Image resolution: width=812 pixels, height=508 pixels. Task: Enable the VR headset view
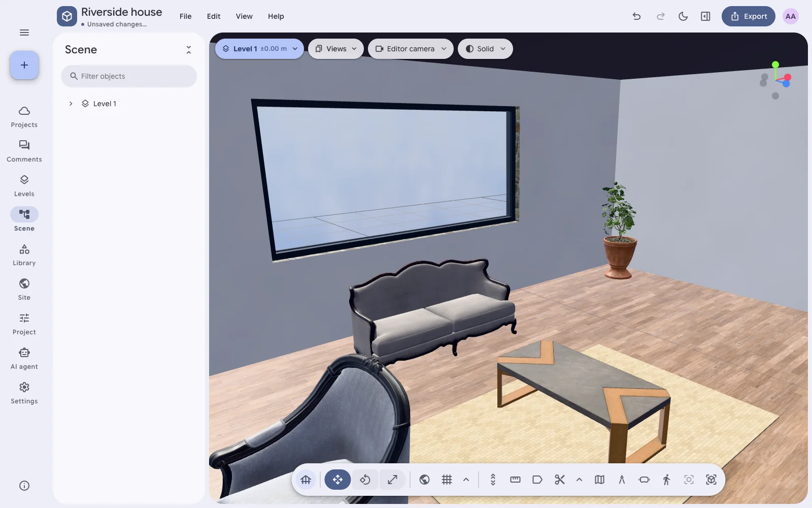644,480
